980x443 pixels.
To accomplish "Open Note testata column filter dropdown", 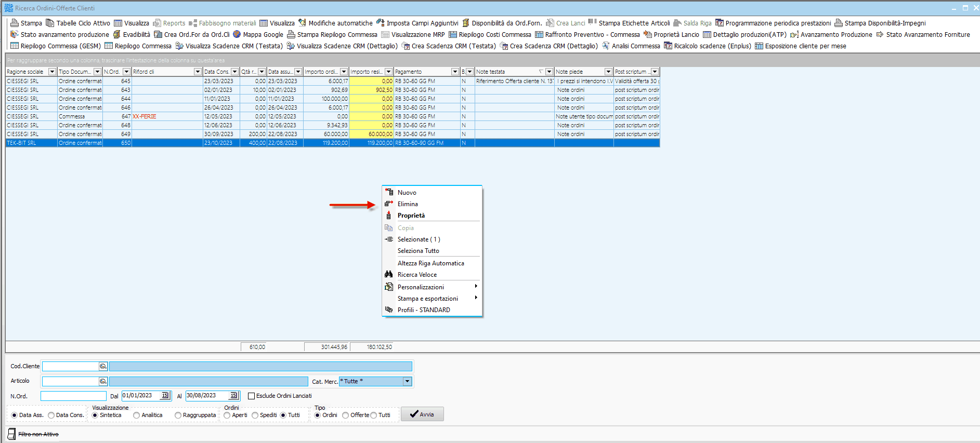I will tap(549, 72).
